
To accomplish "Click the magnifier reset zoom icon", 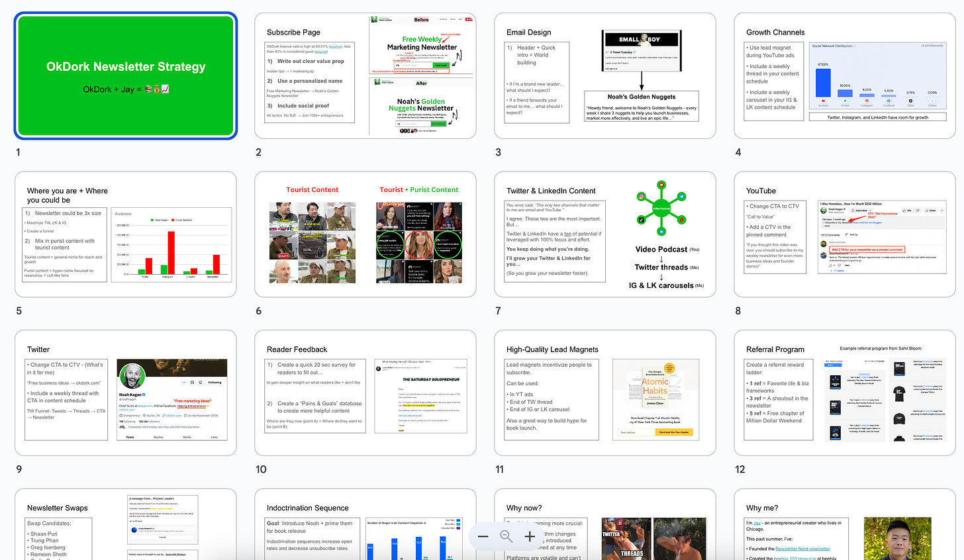I will (x=506, y=536).
